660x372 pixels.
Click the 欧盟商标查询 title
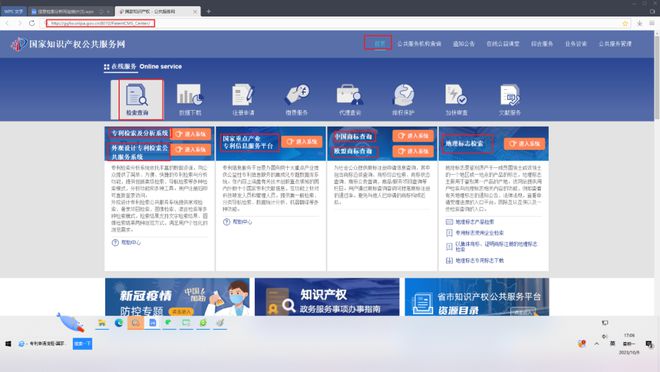point(353,151)
